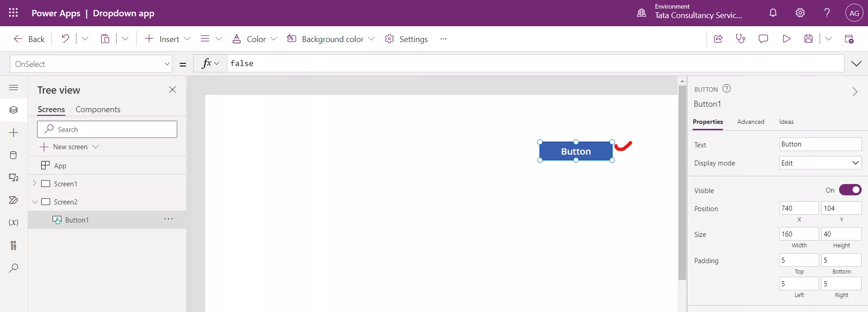Open the Background color dropdown
868x312 pixels.
point(331,39)
